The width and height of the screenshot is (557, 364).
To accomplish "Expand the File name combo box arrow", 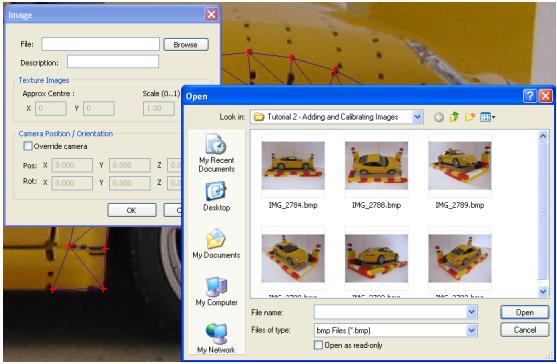I will pyautogui.click(x=471, y=312).
